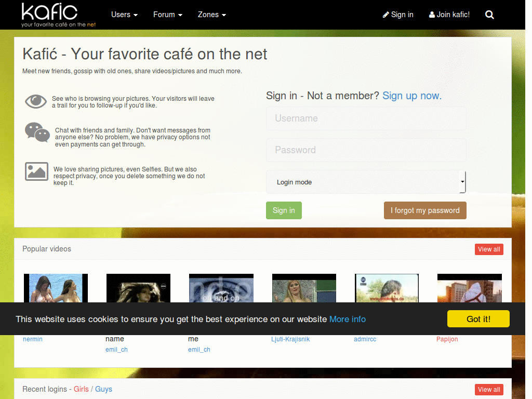Click the eye icon beside visitors text

36,101
